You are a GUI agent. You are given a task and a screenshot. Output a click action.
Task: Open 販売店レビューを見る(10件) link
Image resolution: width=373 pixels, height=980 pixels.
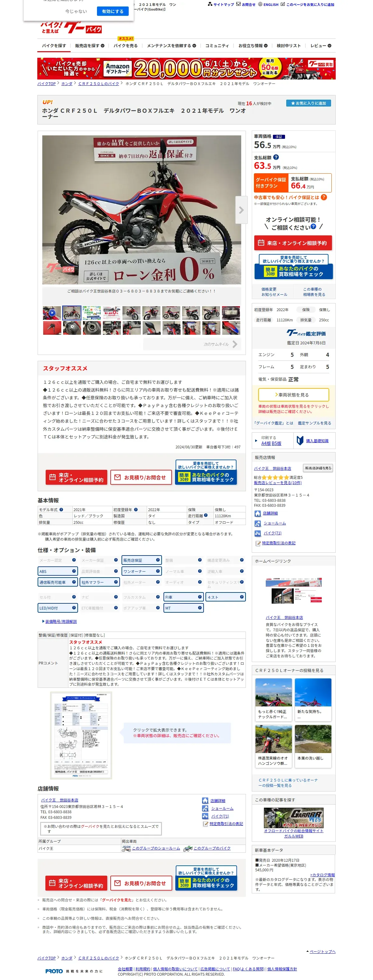pyautogui.click(x=277, y=482)
